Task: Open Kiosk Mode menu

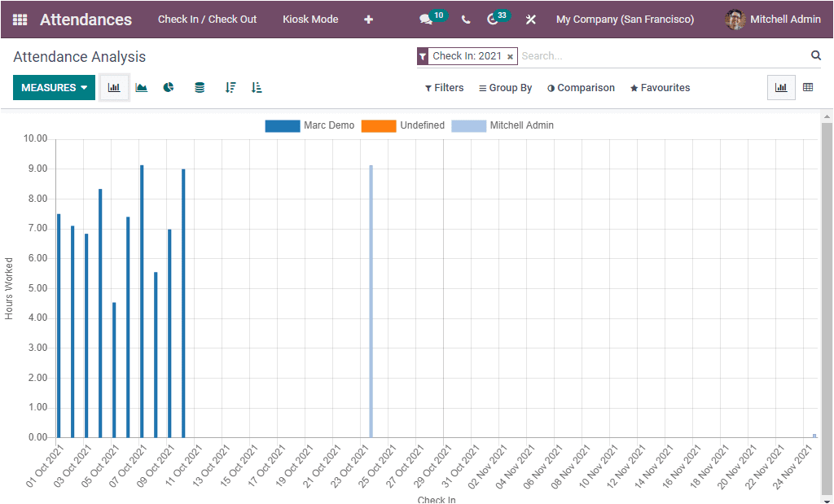Action: 310,20
